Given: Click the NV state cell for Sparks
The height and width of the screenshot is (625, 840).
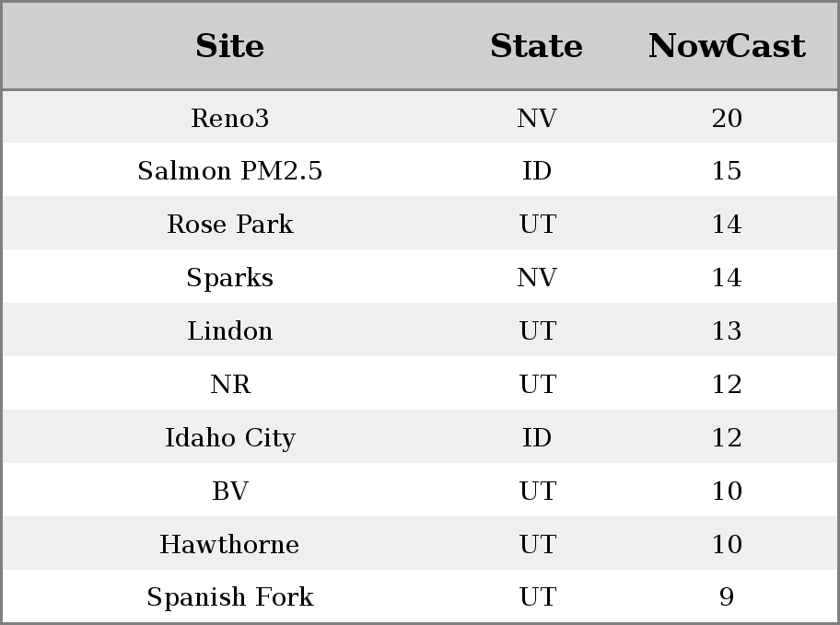Looking at the screenshot, I should coord(537,278).
